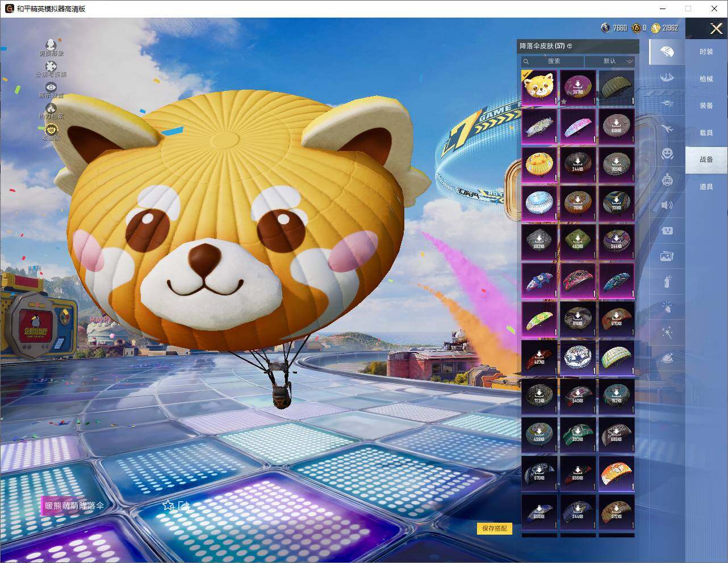Click the 暖熊萌萌降落伞 skin name label
The width and height of the screenshot is (728, 563).
pyautogui.click(x=74, y=506)
